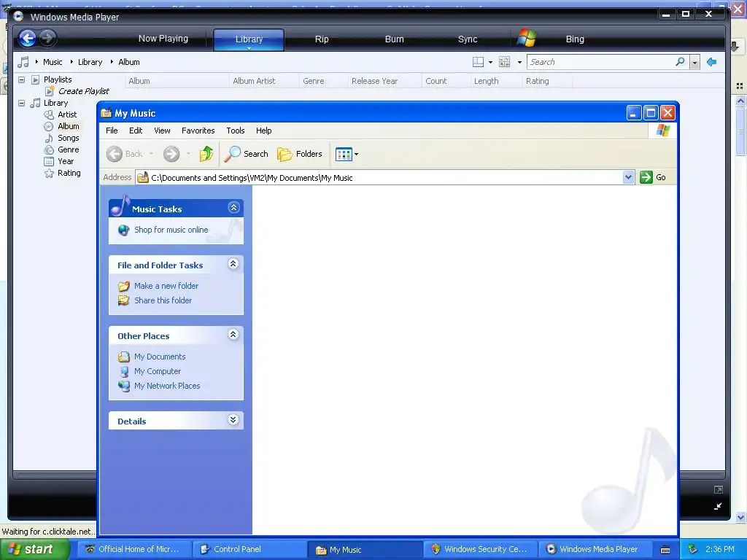Collapse the Other Places panel

233,334
